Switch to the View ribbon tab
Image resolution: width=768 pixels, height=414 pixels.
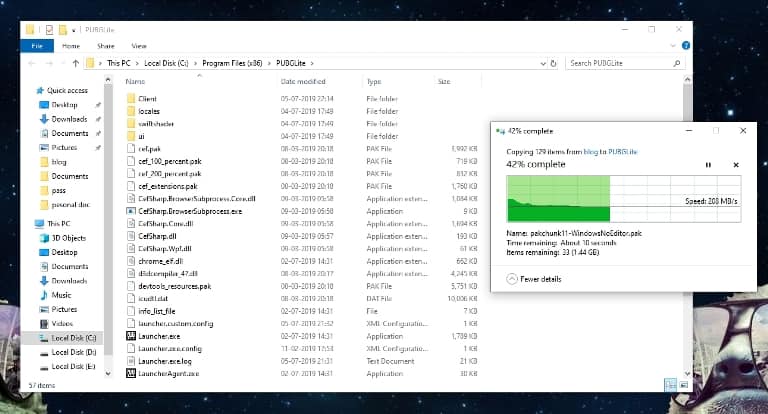click(x=139, y=45)
